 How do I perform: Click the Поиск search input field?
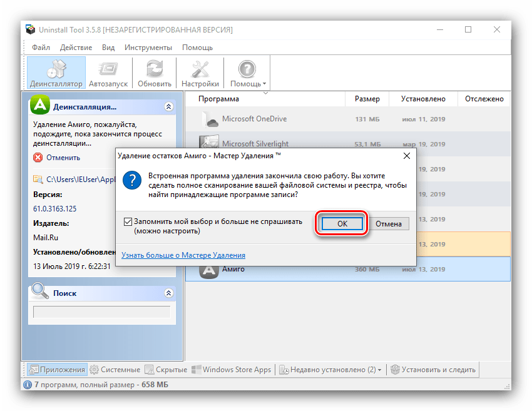[x=101, y=312]
